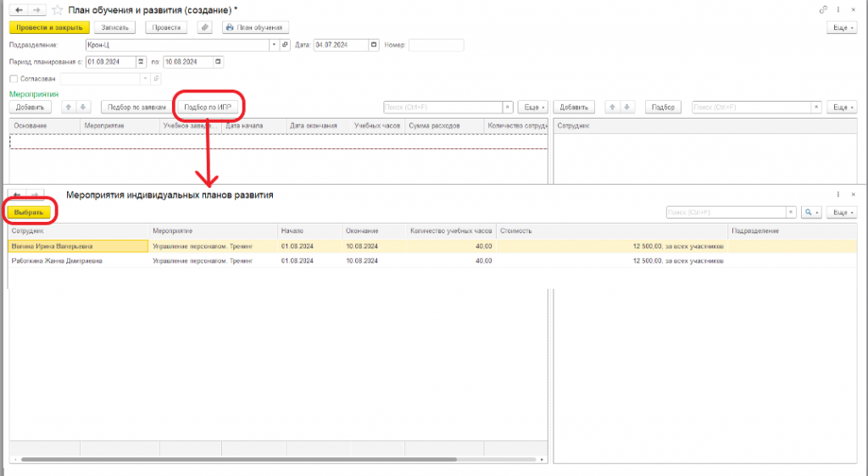Click the Записать button
The height and width of the screenshot is (476, 868).
(x=114, y=27)
